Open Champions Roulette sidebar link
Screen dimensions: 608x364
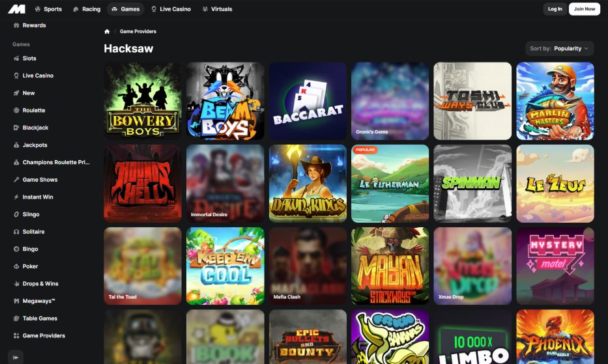coord(51,162)
